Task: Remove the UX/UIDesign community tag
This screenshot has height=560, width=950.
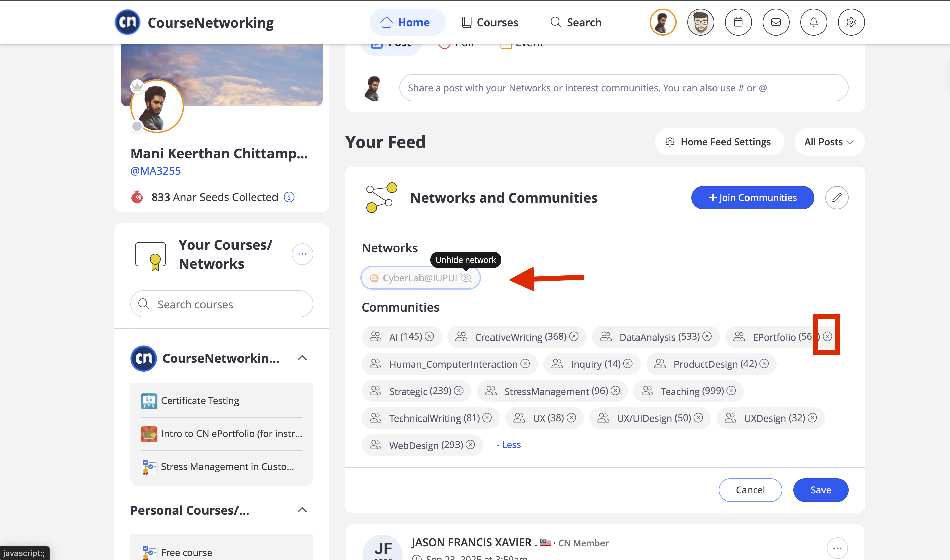Action: coord(698,418)
